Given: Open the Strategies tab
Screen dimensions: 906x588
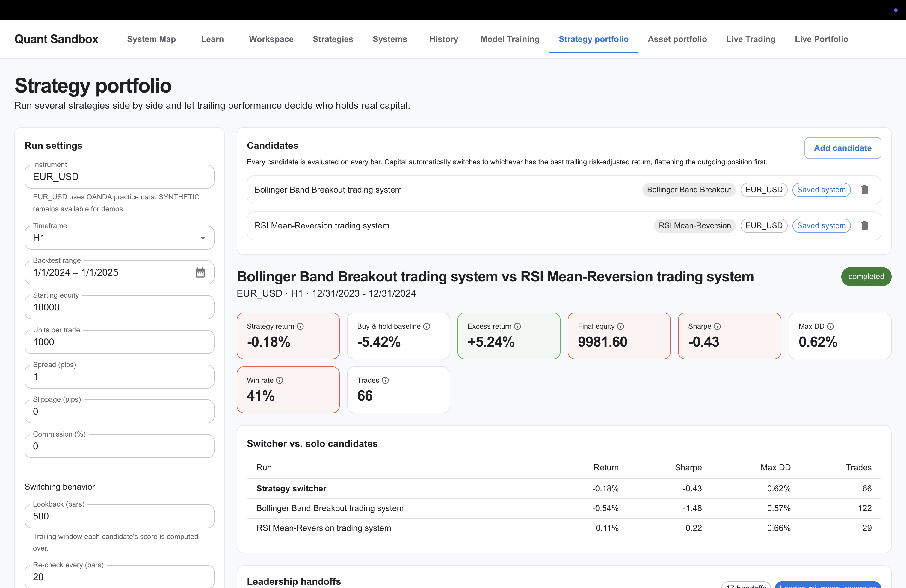Looking at the screenshot, I should click(x=333, y=39).
